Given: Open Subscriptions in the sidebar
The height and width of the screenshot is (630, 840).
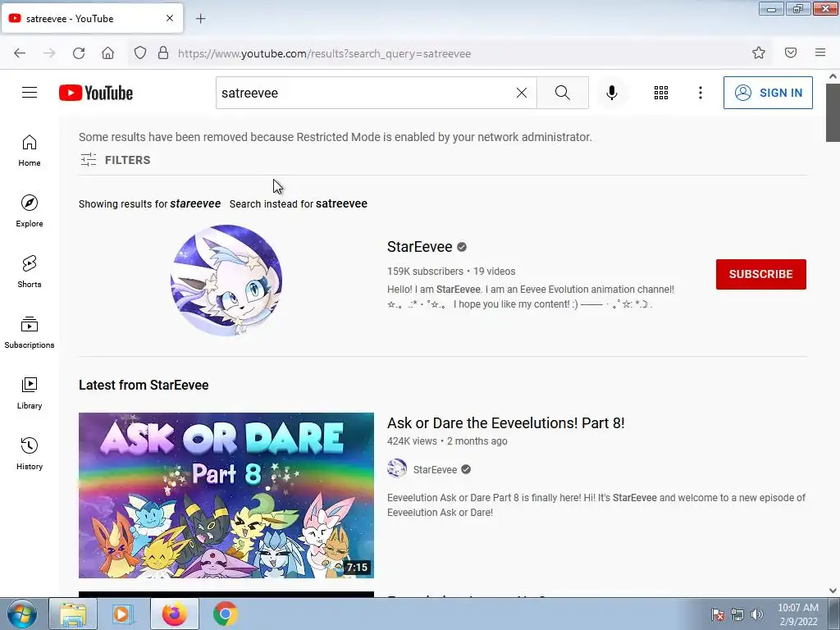Looking at the screenshot, I should (30, 332).
